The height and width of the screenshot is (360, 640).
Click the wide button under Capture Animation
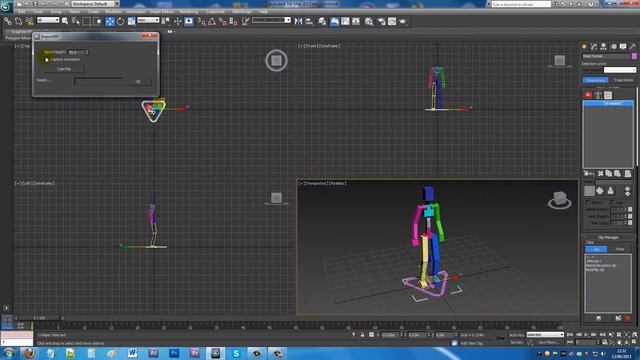click(x=64, y=69)
